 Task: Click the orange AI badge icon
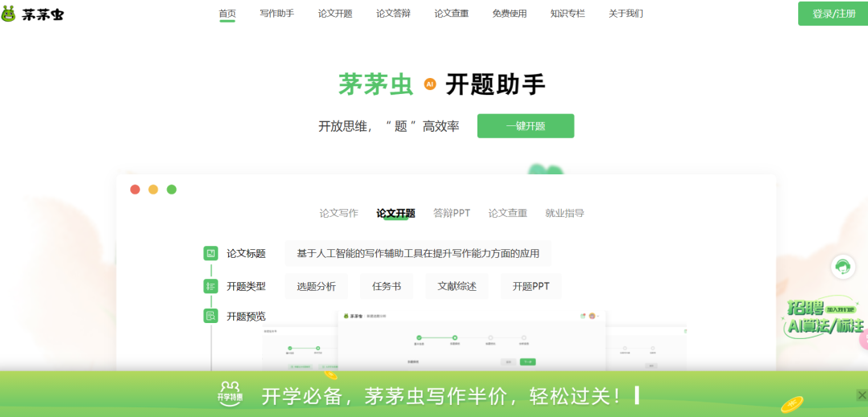[430, 84]
